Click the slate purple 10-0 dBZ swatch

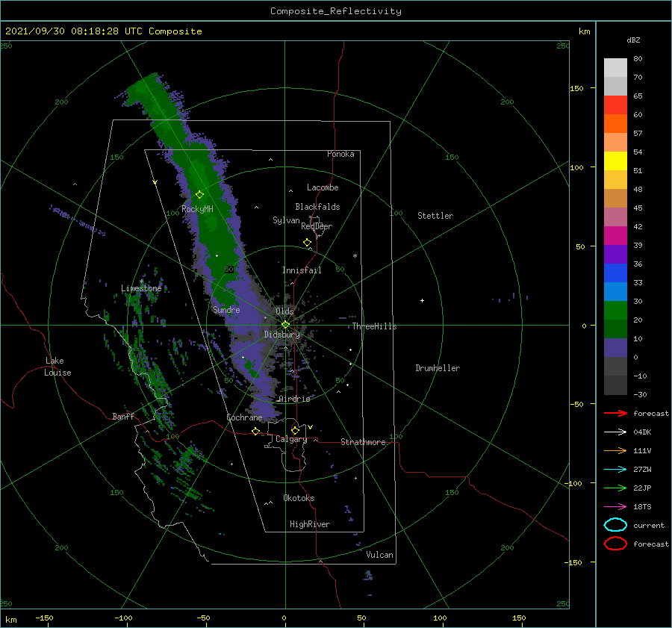coord(615,348)
